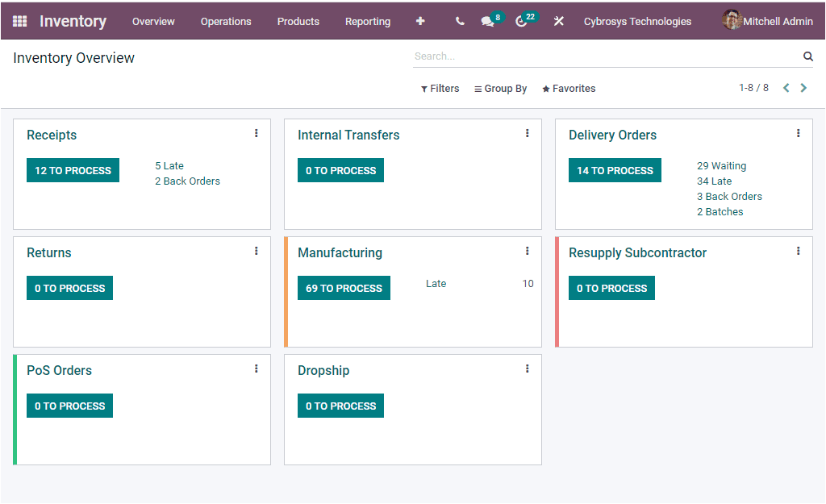
Task: Open the 34 Late delivery orders link
Action: pyautogui.click(x=714, y=181)
